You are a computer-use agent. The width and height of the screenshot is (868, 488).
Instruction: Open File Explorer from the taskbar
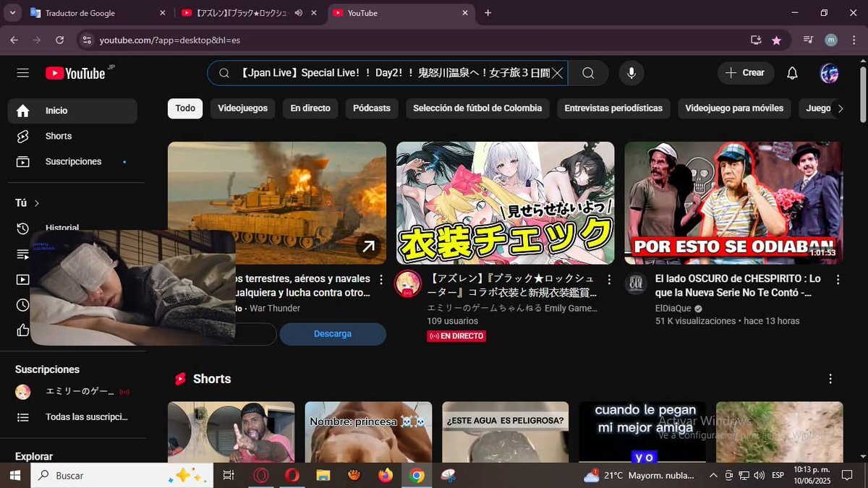point(323,476)
